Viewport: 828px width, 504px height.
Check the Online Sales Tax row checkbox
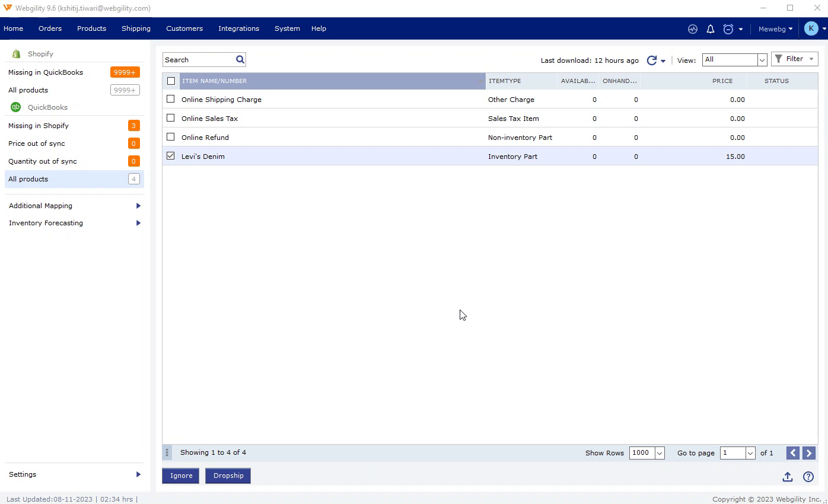coord(171,118)
